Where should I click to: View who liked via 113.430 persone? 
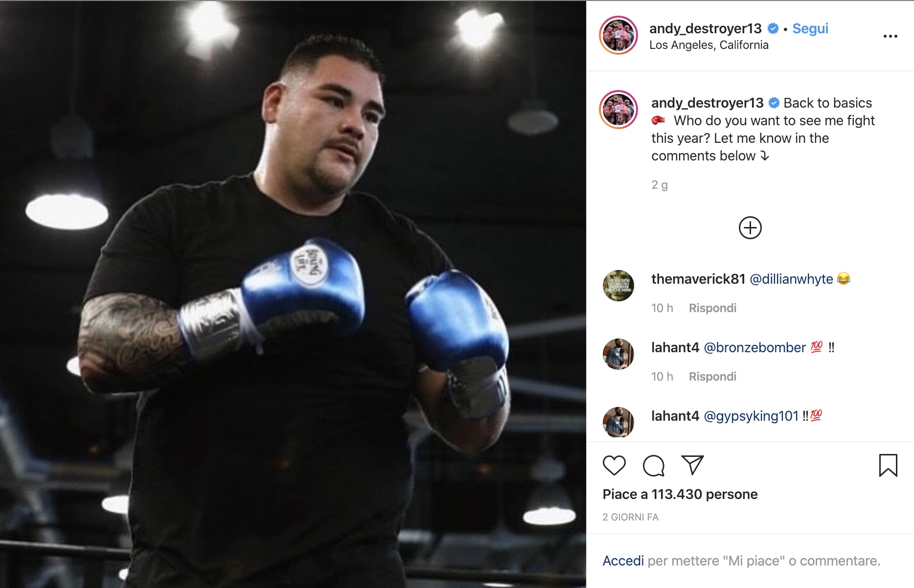tap(705, 494)
